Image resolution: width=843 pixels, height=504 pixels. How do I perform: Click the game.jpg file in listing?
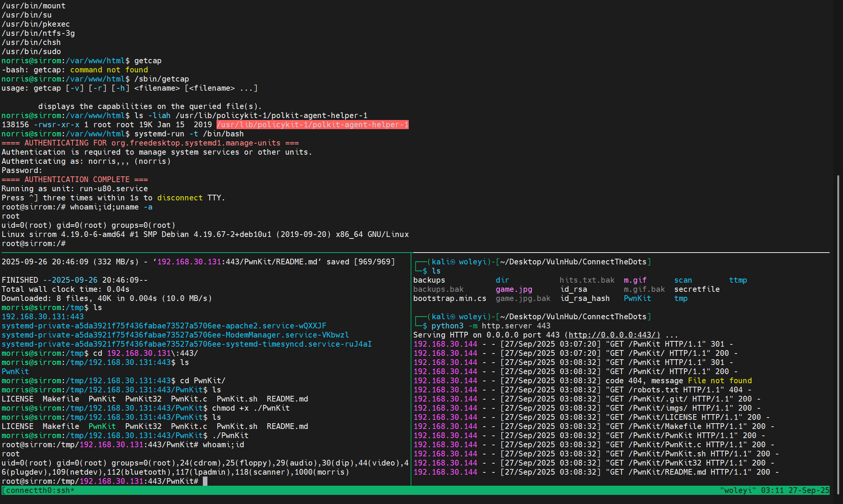pos(514,289)
